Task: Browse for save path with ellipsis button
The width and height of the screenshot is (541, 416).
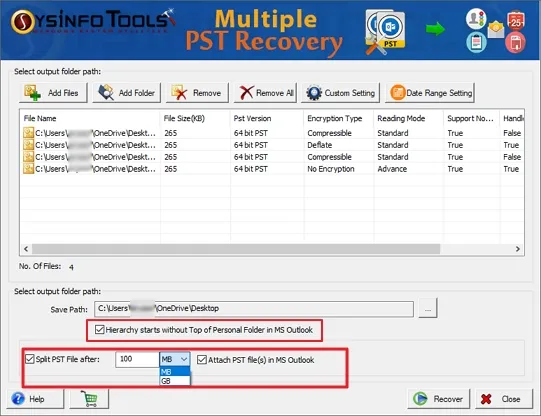Action: point(428,308)
